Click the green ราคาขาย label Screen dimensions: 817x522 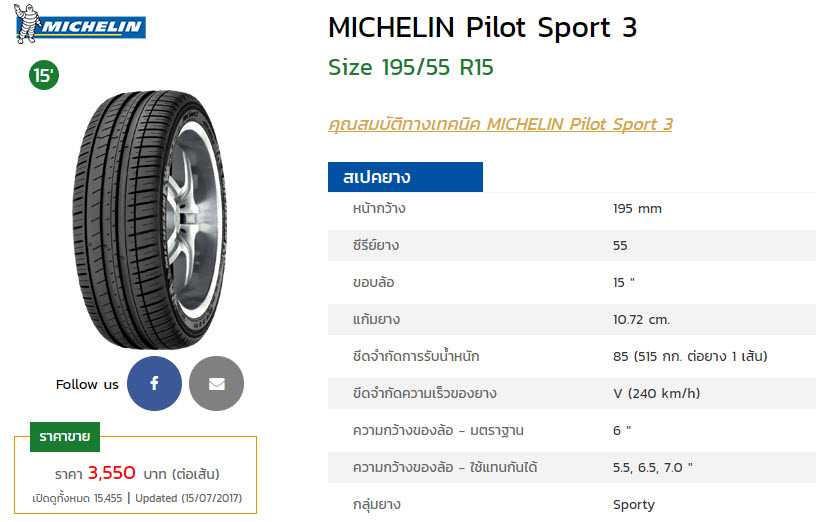(65, 437)
